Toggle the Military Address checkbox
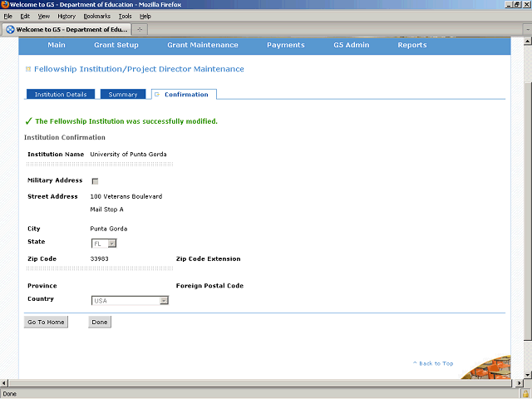 tap(95, 181)
